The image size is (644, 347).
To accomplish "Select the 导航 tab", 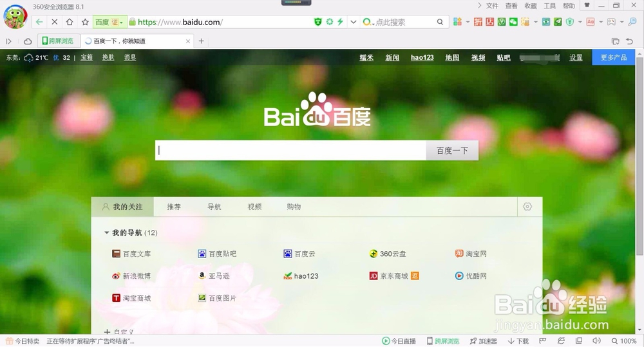I will pyautogui.click(x=214, y=207).
